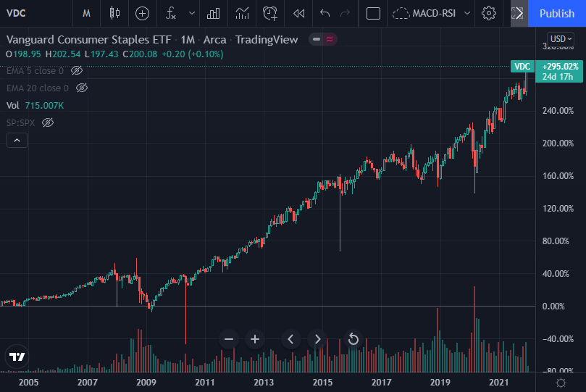This screenshot has height=392, width=586.
Task: Click the 200.00% scale label
Action: 558,143
